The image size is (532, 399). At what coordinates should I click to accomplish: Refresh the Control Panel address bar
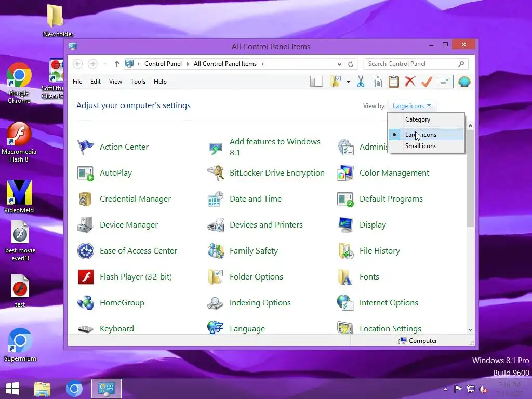click(351, 64)
